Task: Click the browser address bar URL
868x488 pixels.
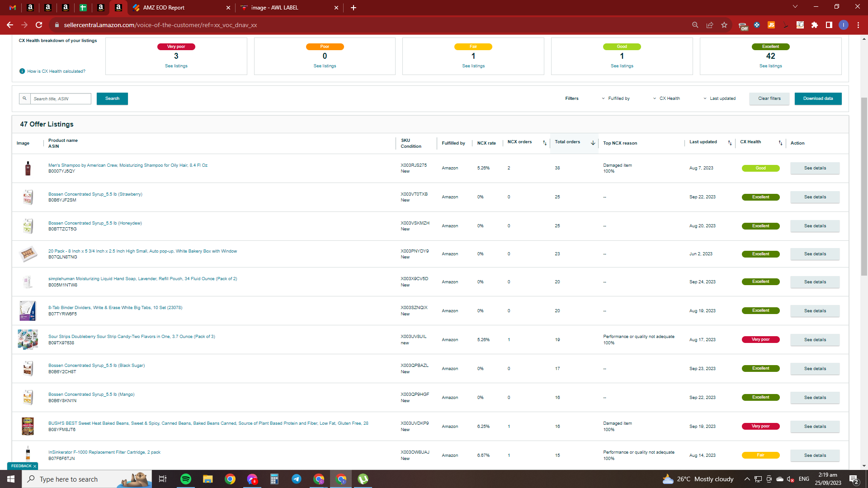Action: (160, 25)
